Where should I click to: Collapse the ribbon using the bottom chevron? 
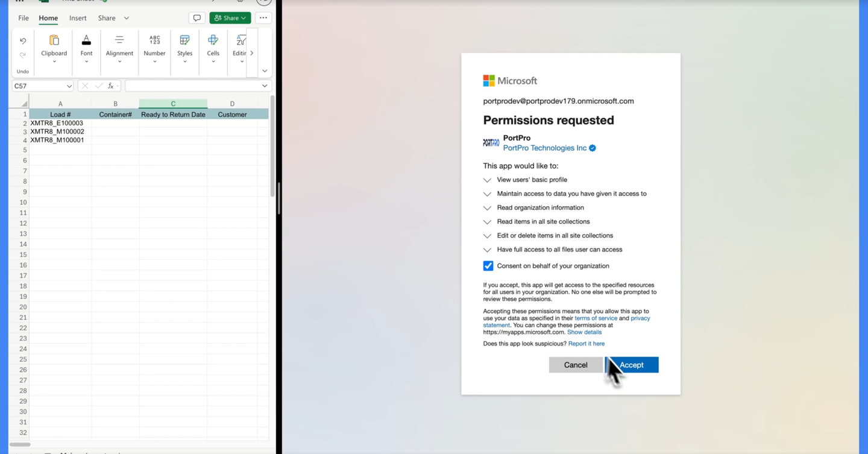point(264,71)
